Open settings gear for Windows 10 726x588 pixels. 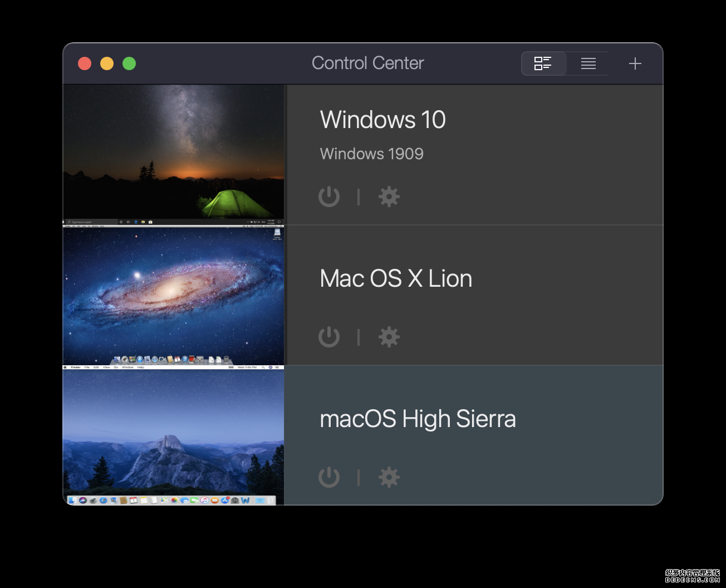(x=389, y=197)
